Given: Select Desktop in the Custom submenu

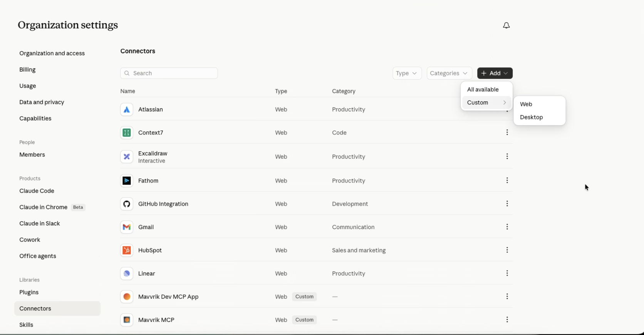Looking at the screenshot, I should (539, 117).
